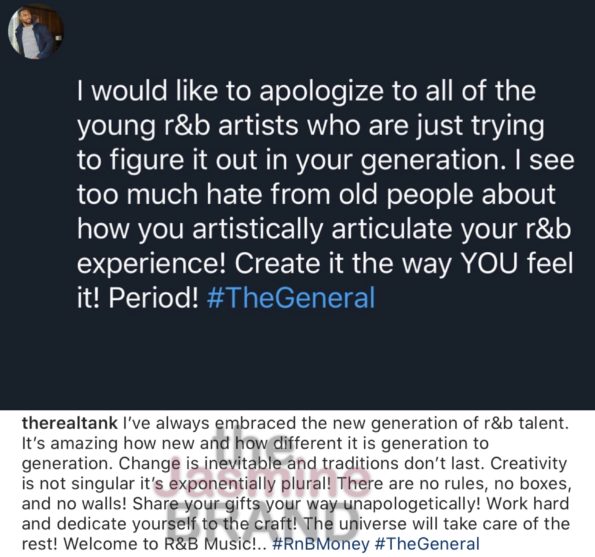Open the therealtank username in caption
The width and height of the screenshot is (595, 557).
pos(69,423)
